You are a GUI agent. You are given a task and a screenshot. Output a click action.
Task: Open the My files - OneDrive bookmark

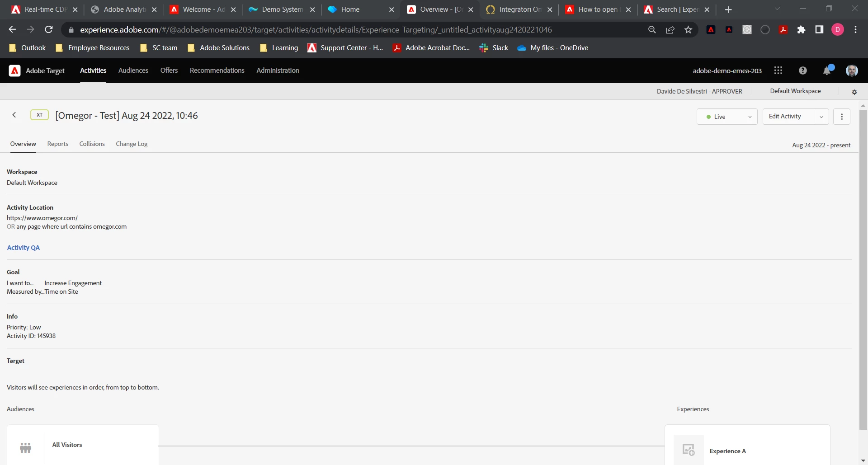click(x=553, y=48)
